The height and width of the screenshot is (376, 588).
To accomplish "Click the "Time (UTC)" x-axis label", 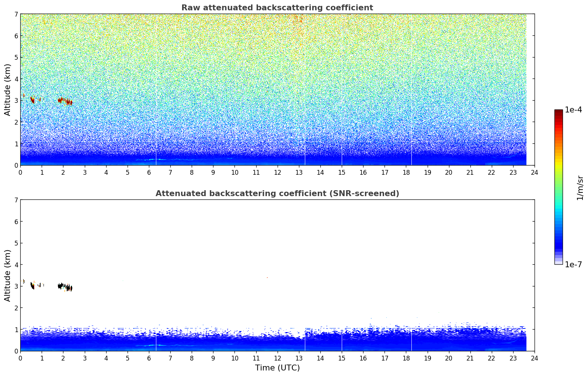I will (x=277, y=368).
